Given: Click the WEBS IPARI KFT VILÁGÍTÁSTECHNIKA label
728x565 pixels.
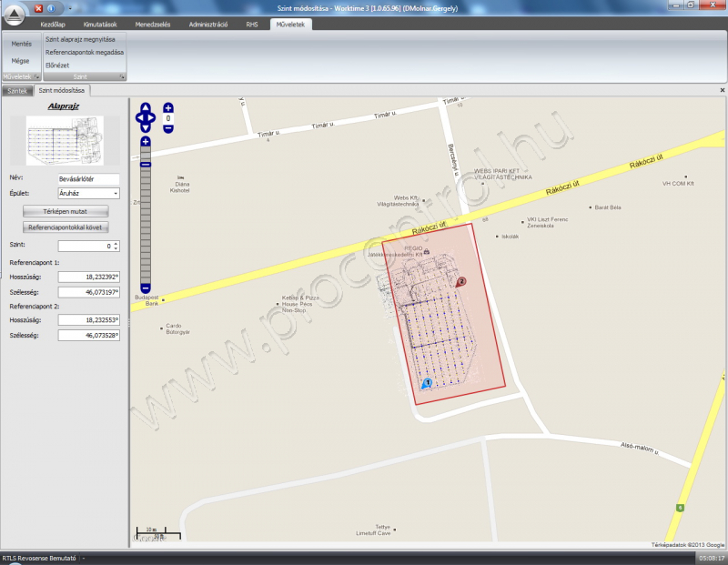Looking at the screenshot, I should pyautogui.click(x=503, y=174).
